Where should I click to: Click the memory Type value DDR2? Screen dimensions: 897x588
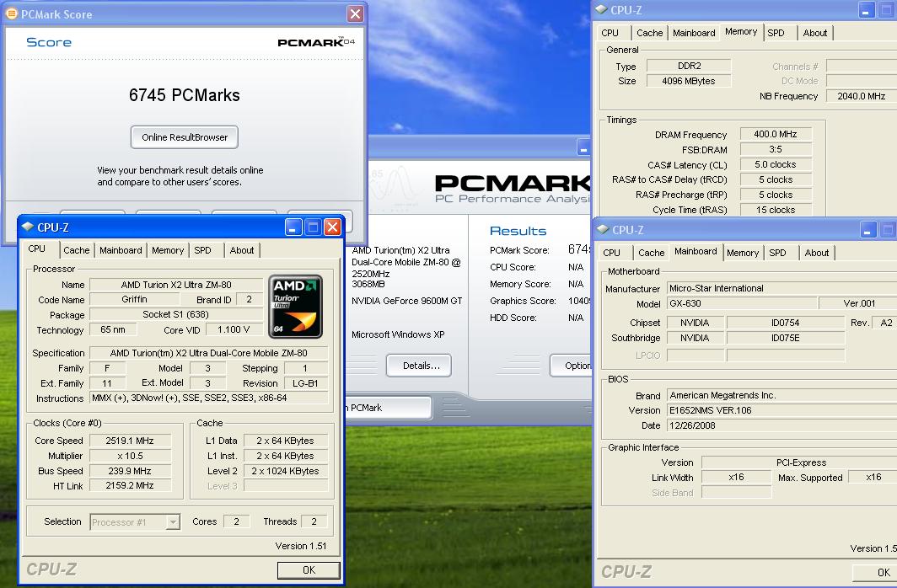click(689, 66)
